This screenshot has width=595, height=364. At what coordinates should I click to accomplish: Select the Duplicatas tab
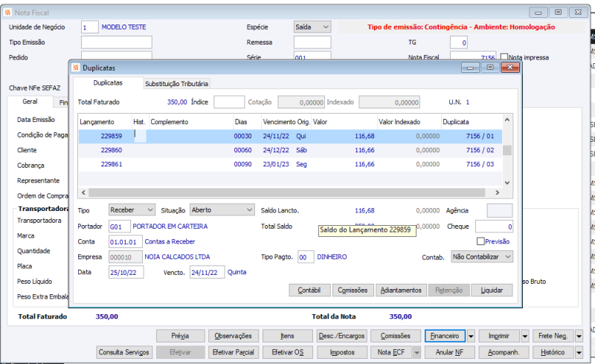coord(107,83)
